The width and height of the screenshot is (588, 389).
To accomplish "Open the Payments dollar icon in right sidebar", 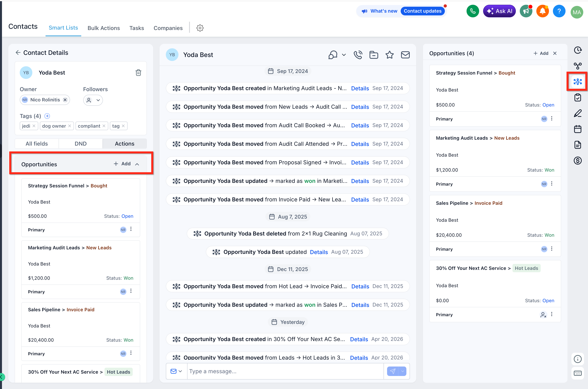I will coord(577,161).
